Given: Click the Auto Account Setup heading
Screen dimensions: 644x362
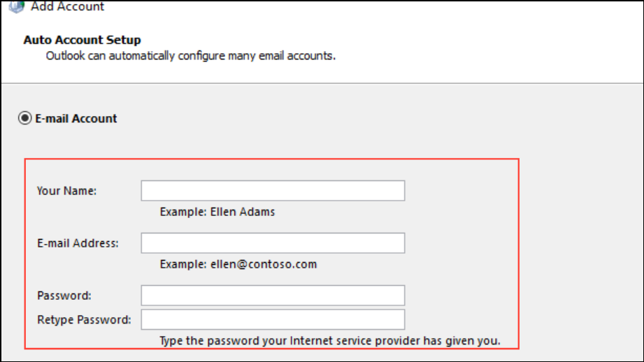Looking at the screenshot, I should [x=82, y=40].
